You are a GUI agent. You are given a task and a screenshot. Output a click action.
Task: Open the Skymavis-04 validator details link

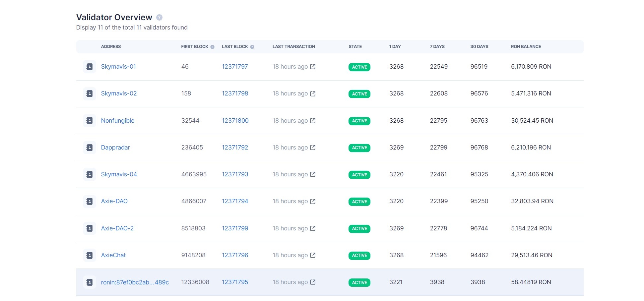(x=119, y=174)
